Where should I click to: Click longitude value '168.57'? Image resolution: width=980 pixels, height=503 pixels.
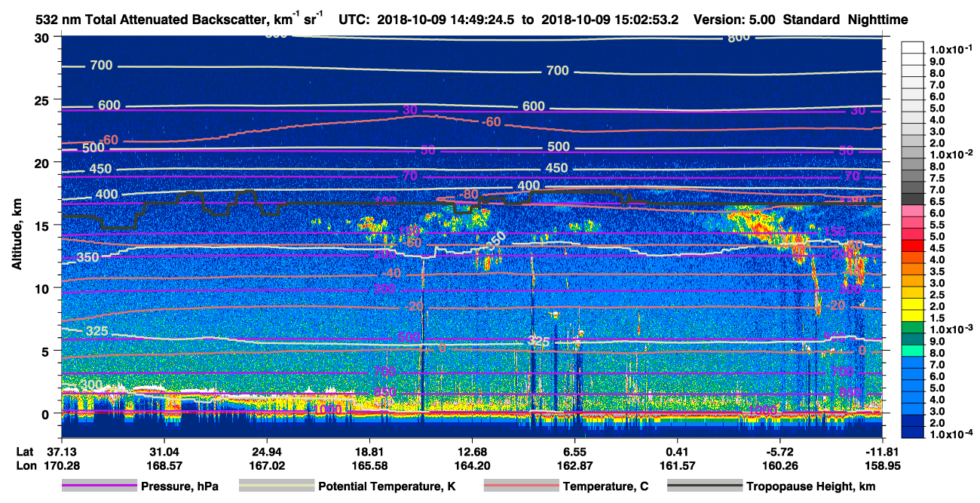coord(164,465)
